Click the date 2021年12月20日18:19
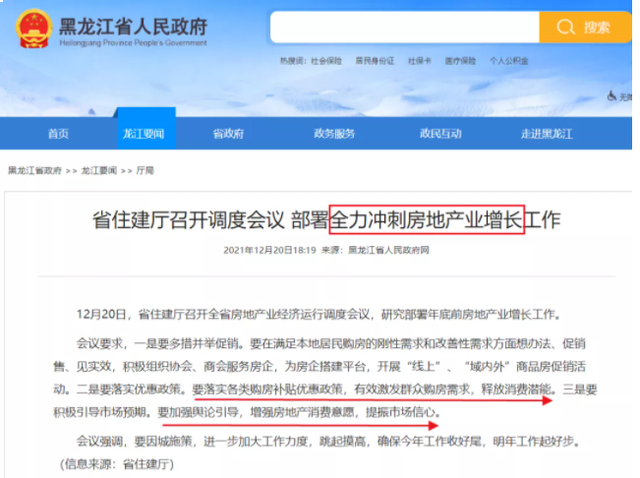 tap(270, 250)
